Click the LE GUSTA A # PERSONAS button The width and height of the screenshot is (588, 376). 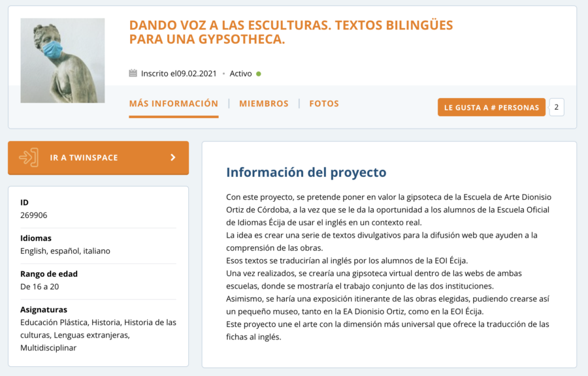(x=491, y=108)
